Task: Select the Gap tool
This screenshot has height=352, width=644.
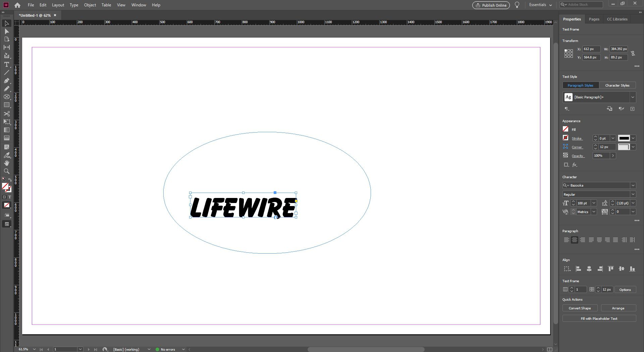Action: (6, 47)
